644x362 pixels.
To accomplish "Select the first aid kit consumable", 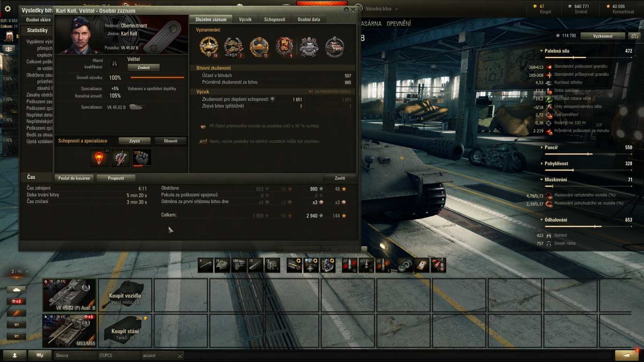I will [x=422, y=265].
